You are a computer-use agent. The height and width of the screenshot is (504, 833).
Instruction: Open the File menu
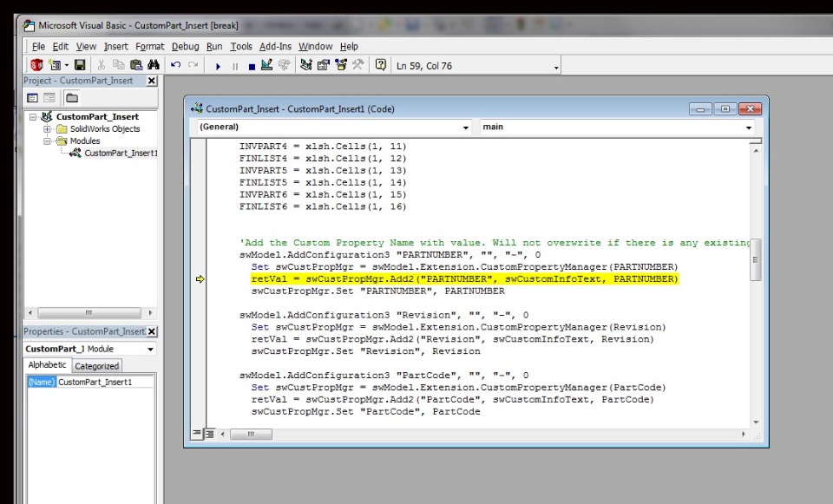pyautogui.click(x=38, y=47)
